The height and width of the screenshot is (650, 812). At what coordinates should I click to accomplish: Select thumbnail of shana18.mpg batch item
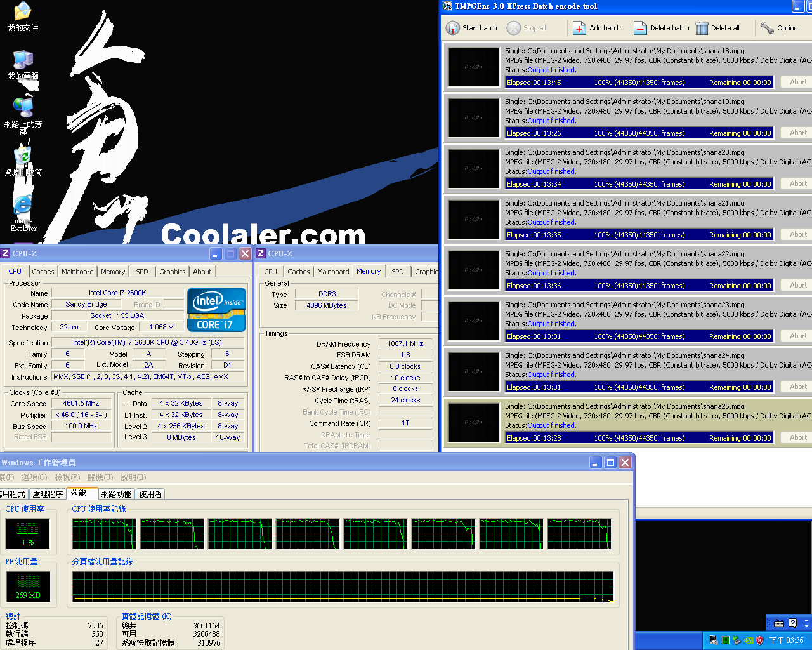(474, 67)
